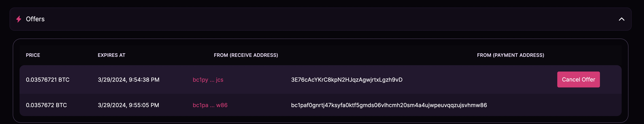Click the long bc1paf0gnrtj47 payment address

coord(389,105)
